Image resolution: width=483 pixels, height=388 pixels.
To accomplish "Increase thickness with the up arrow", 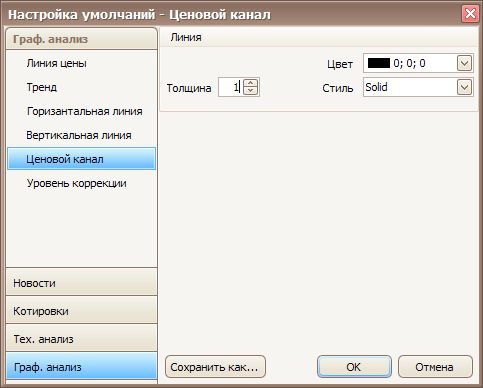I will click(x=251, y=83).
